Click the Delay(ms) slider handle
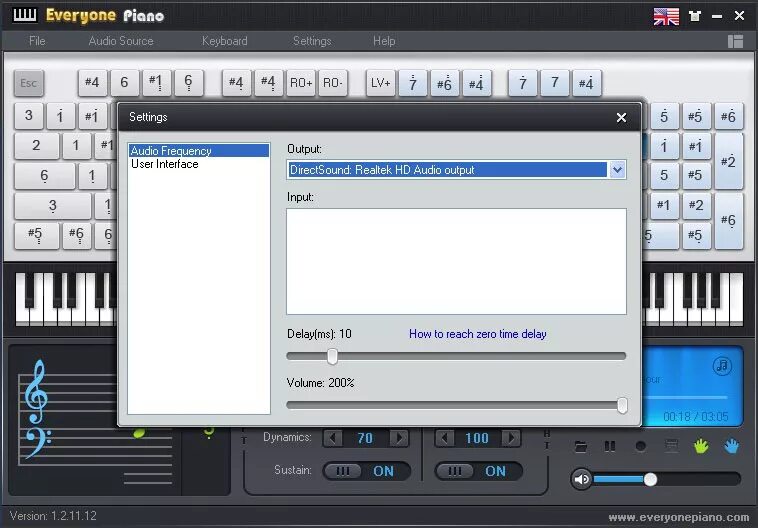 (x=332, y=357)
